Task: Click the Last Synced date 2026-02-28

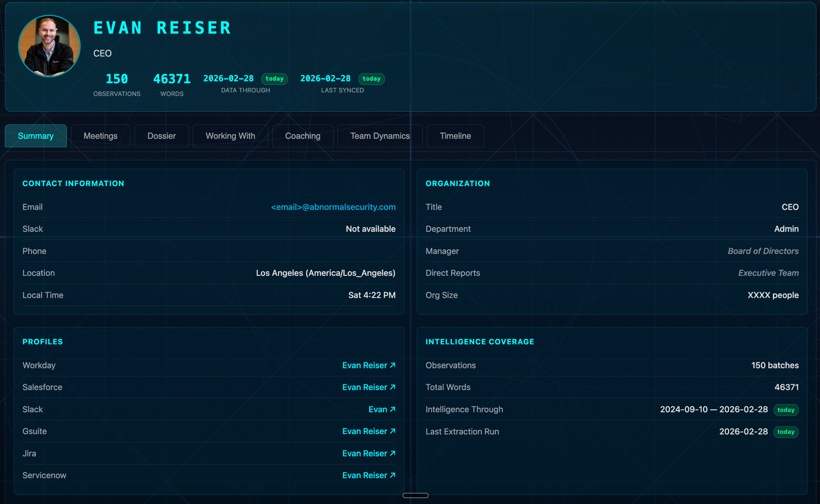Action: (326, 78)
